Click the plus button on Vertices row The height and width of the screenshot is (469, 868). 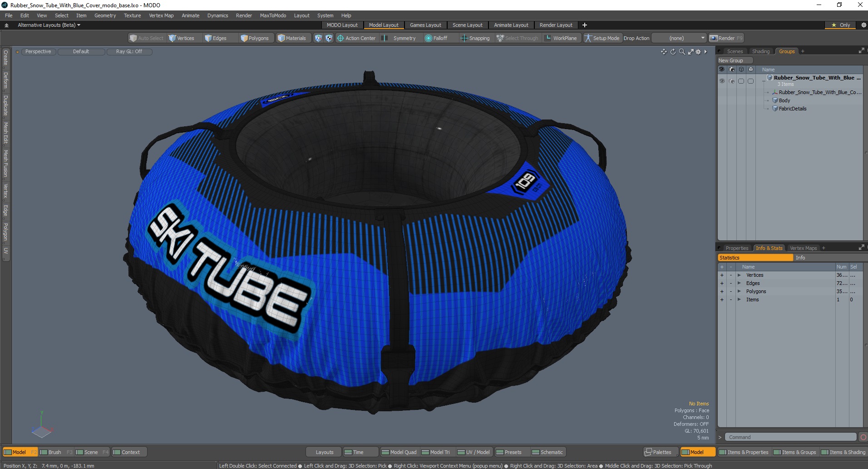pos(722,275)
